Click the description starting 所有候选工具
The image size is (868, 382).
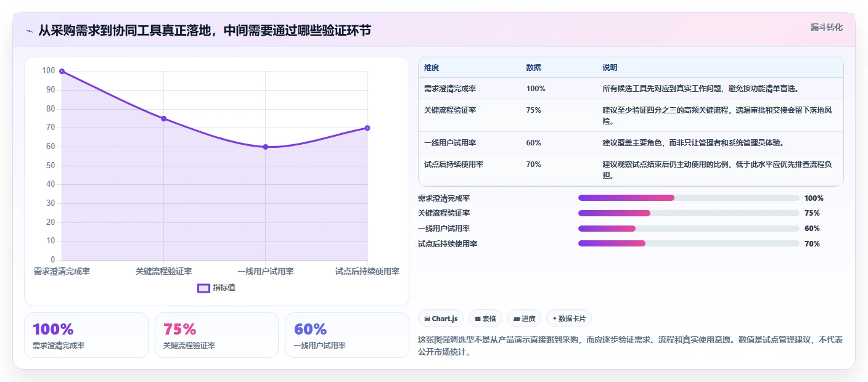(701, 89)
